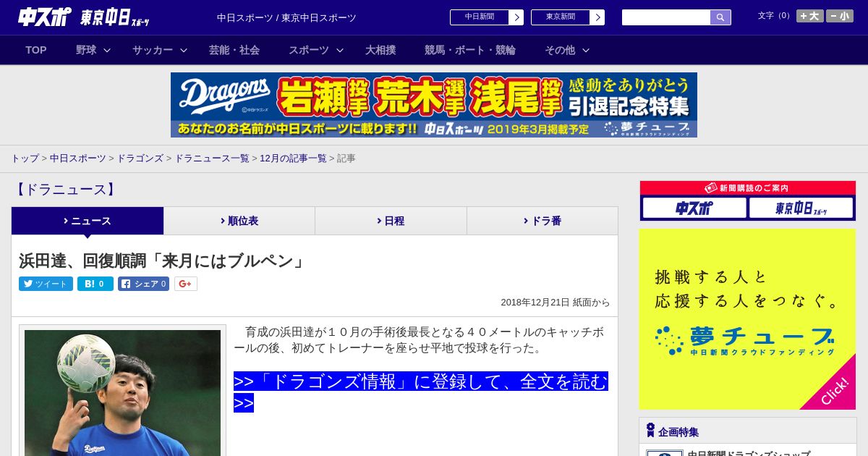Click the 【ドラニュース】 section heading

pos(65,190)
